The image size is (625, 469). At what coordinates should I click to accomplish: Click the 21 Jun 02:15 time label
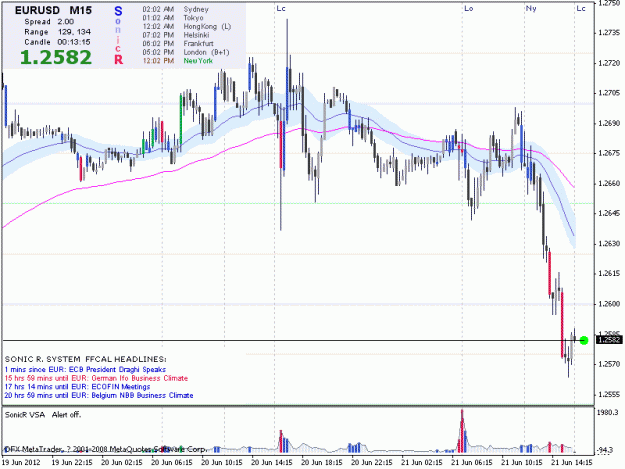[x=421, y=463]
